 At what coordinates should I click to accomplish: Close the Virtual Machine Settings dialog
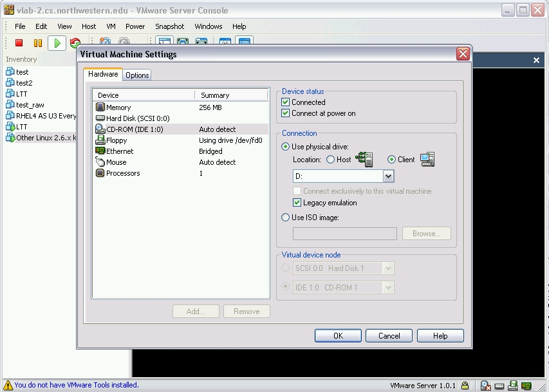pos(463,53)
